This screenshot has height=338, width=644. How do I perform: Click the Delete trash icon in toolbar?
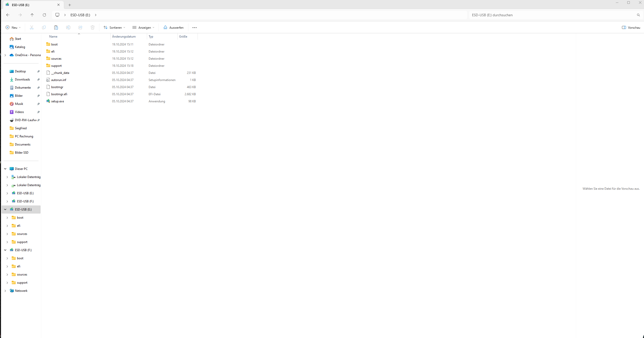coord(93,27)
